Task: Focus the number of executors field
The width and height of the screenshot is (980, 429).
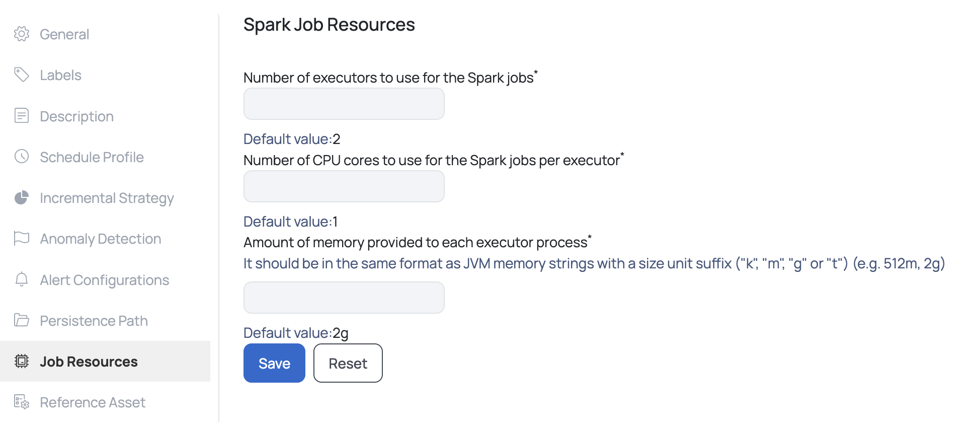Action: pos(344,104)
